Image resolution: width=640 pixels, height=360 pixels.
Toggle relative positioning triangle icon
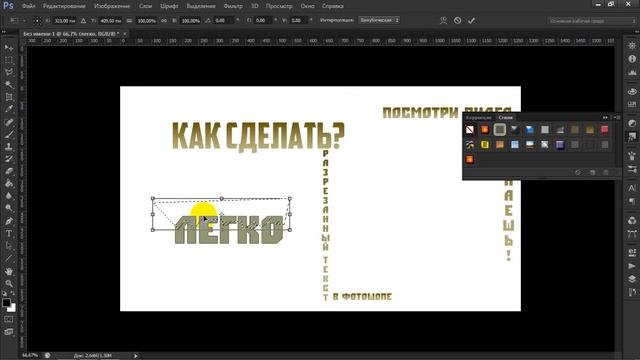pyautogui.click(x=83, y=20)
